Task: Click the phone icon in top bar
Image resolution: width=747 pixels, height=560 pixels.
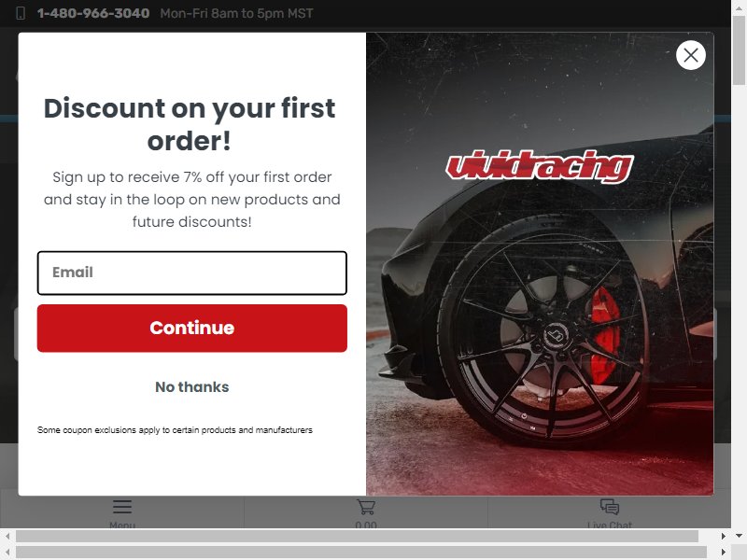Action: click(x=21, y=13)
